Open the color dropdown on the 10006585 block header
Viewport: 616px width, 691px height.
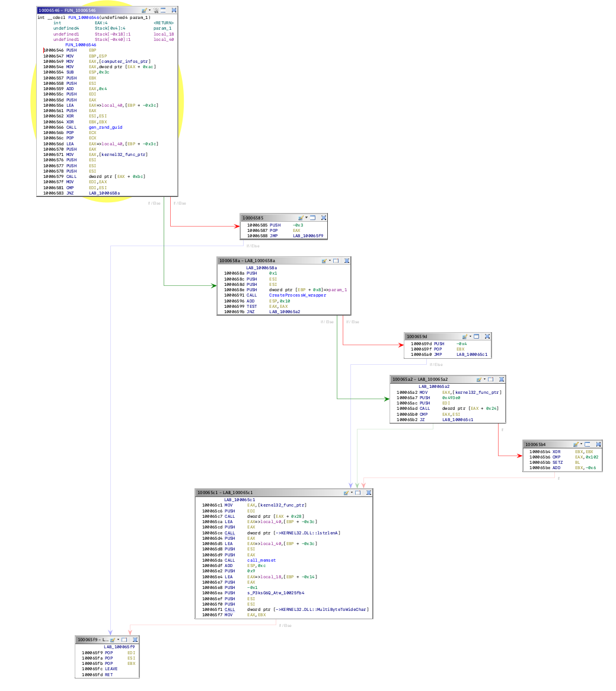click(306, 218)
